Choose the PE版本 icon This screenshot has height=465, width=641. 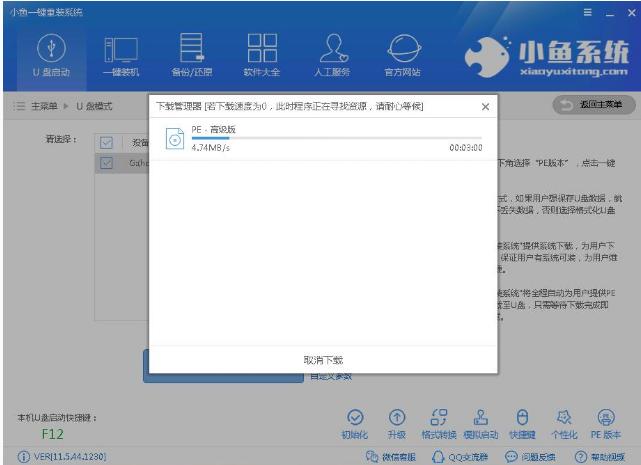(606, 423)
